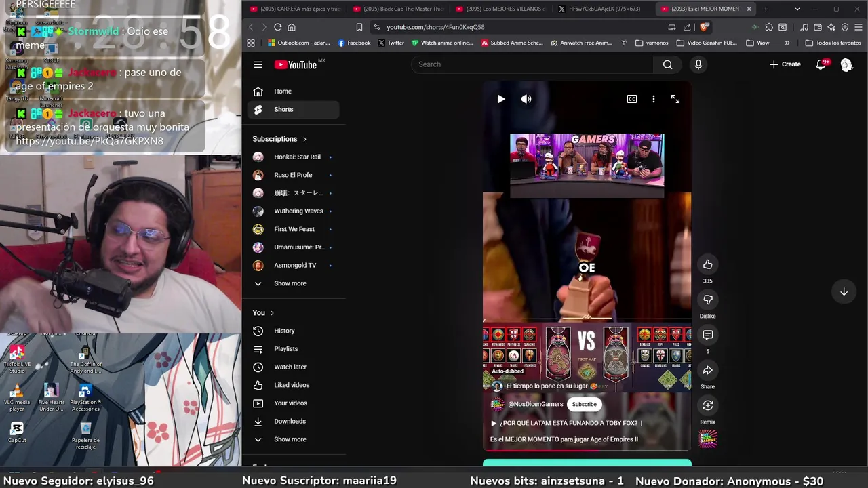
Task: Open Playlists in sidebar
Action: click(293, 349)
